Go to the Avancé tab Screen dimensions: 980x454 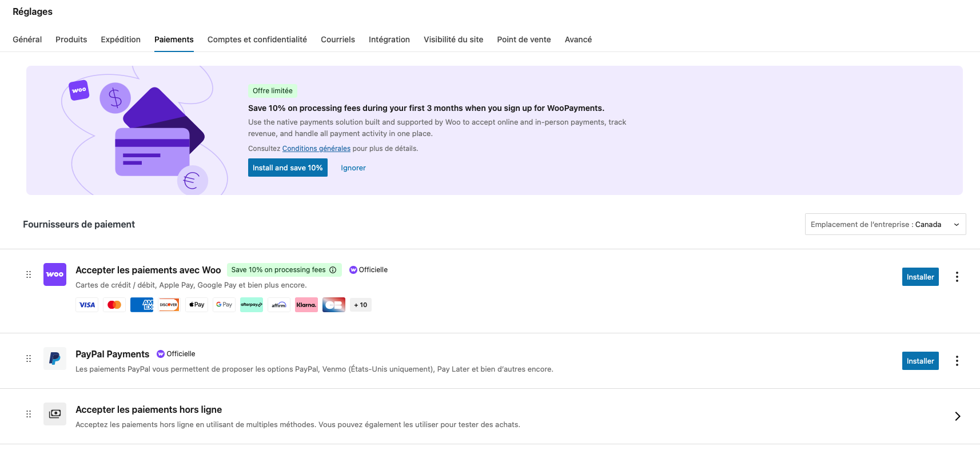coord(578,39)
